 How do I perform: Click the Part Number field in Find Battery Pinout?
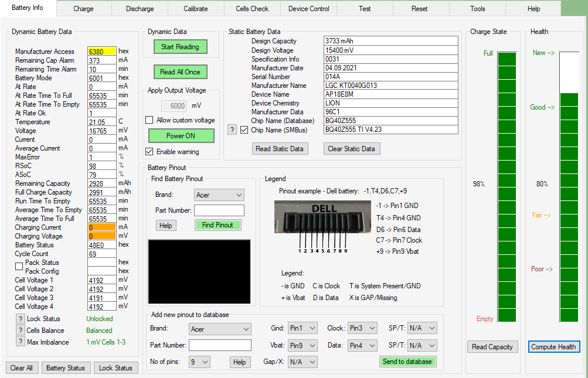(219, 210)
